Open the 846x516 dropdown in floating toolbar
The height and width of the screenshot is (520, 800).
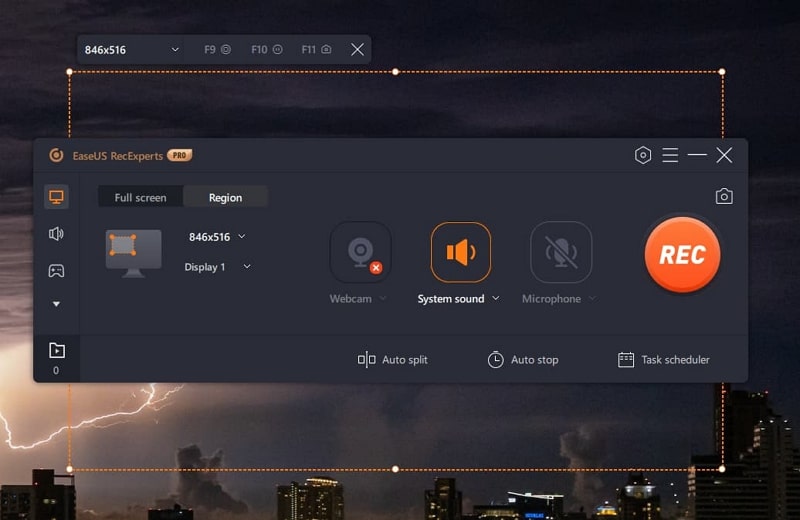click(132, 49)
